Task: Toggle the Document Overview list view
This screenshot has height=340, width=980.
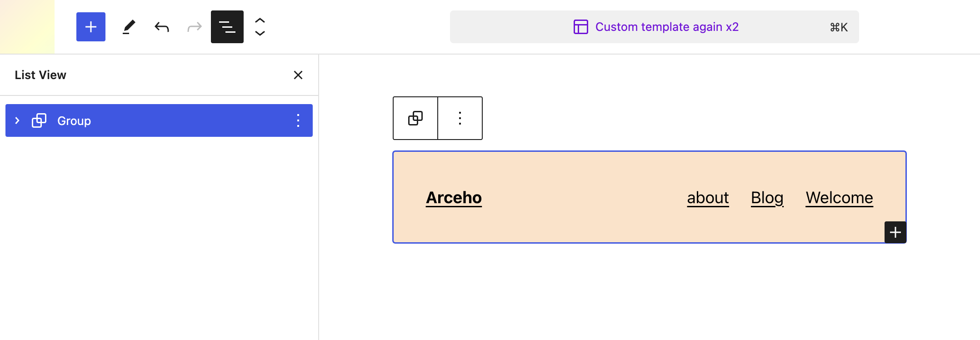Action: (x=227, y=27)
